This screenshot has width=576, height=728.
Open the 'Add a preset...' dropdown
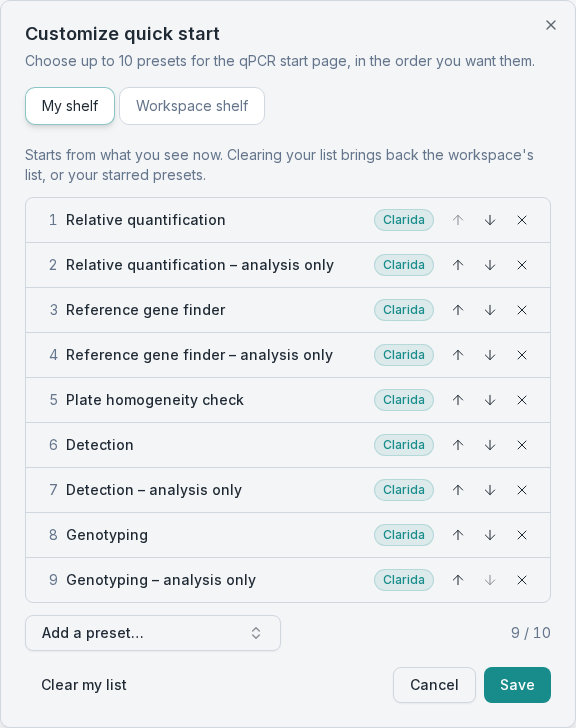pyautogui.click(x=153, y=633)
